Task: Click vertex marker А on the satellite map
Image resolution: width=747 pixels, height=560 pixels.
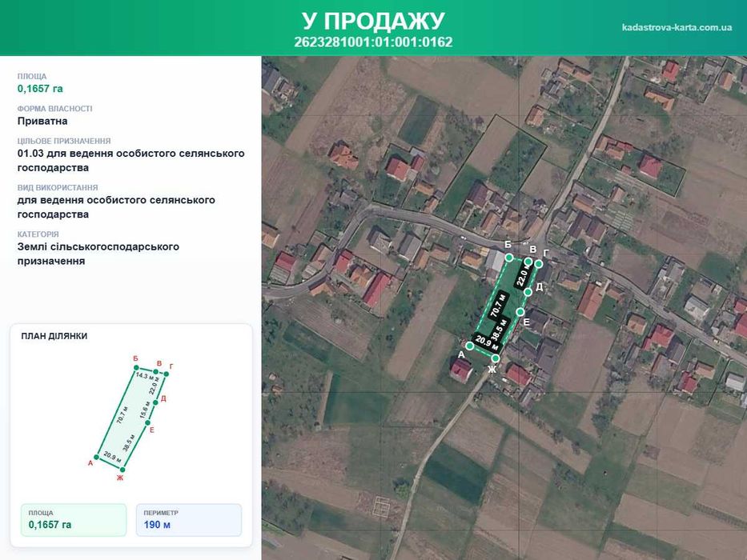Action: tap(469, 346)
